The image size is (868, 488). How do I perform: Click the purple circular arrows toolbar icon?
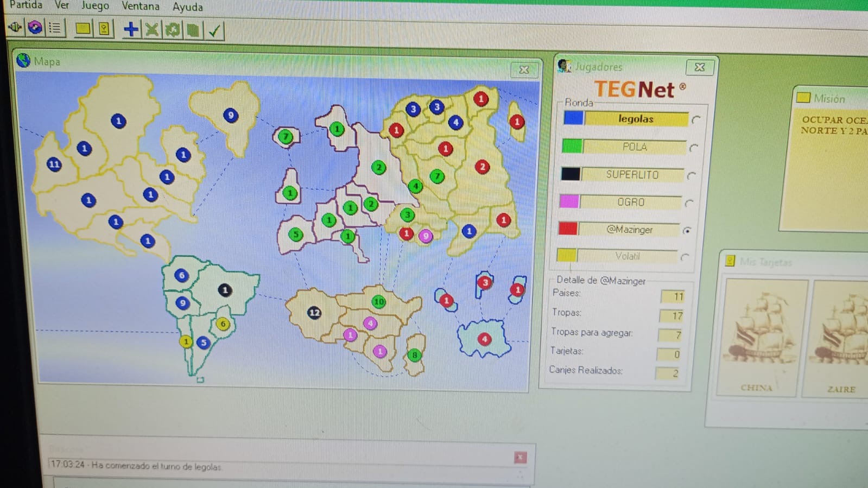point(35,28)
